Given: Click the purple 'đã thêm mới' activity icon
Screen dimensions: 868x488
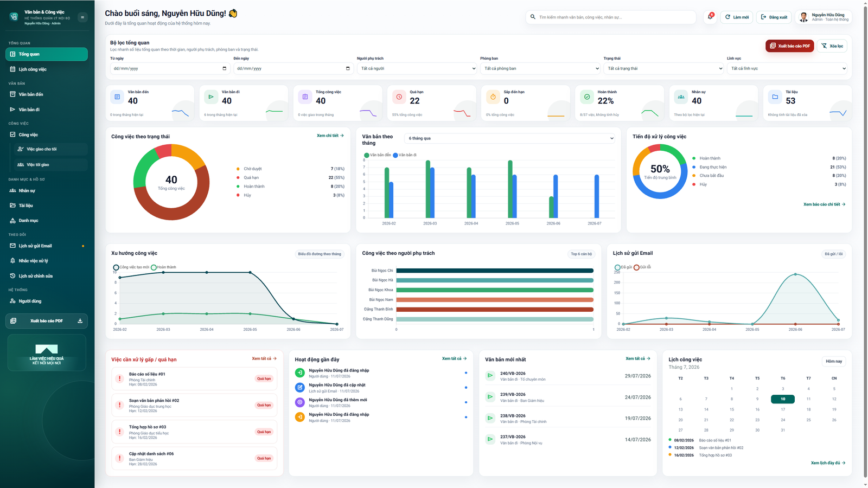Looking at the screenshot, I should [300, 402].
